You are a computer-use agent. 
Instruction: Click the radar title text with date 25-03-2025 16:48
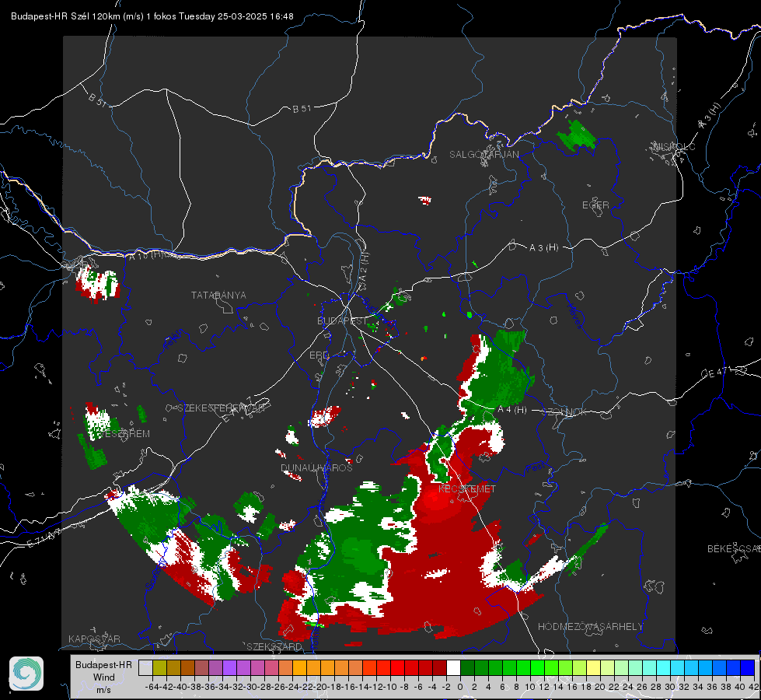click(x=152, y=16)
